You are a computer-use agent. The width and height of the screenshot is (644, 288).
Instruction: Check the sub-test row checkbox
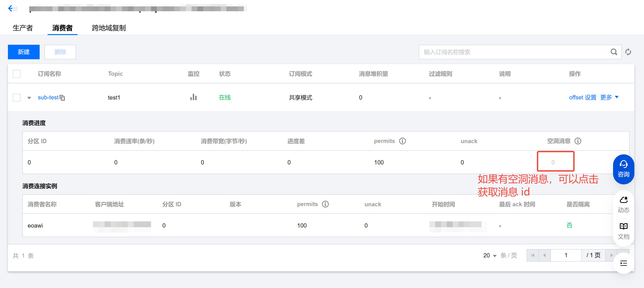click(x=16, y=98)
